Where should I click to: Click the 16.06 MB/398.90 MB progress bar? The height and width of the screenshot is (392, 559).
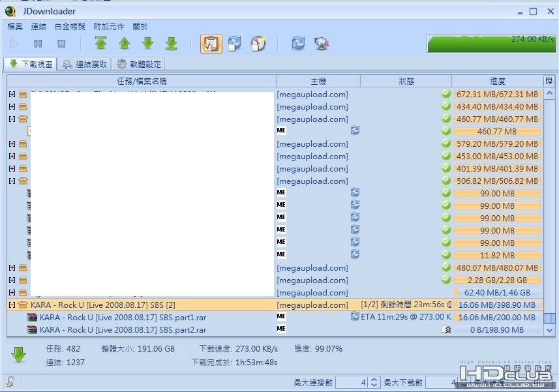point(497,305)
